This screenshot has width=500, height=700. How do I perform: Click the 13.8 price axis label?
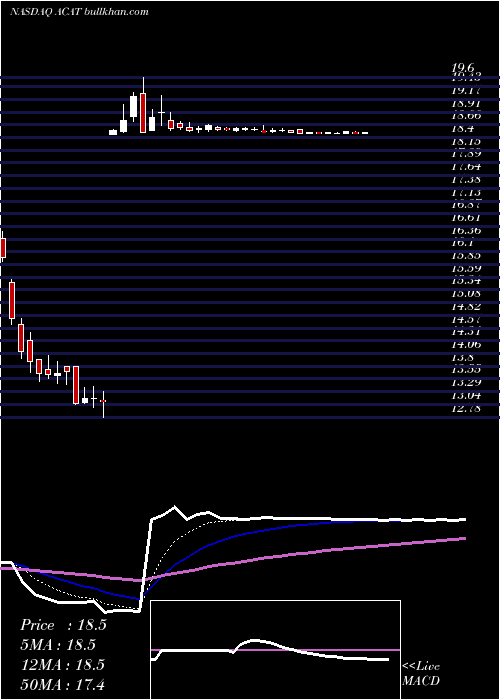463,357
